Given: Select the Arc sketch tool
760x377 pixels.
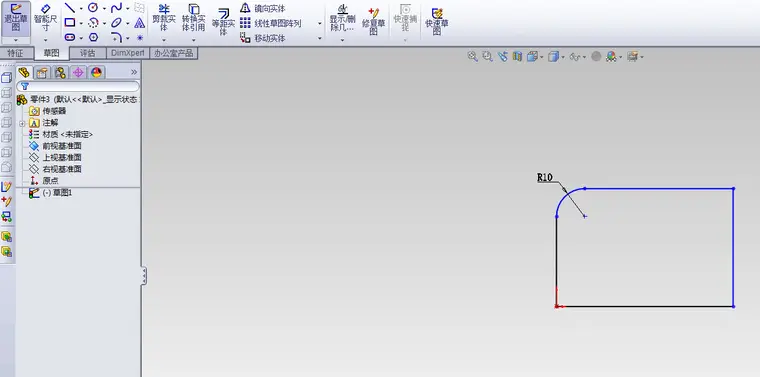Looking at the screenshot, I should [x=93, y=23].
